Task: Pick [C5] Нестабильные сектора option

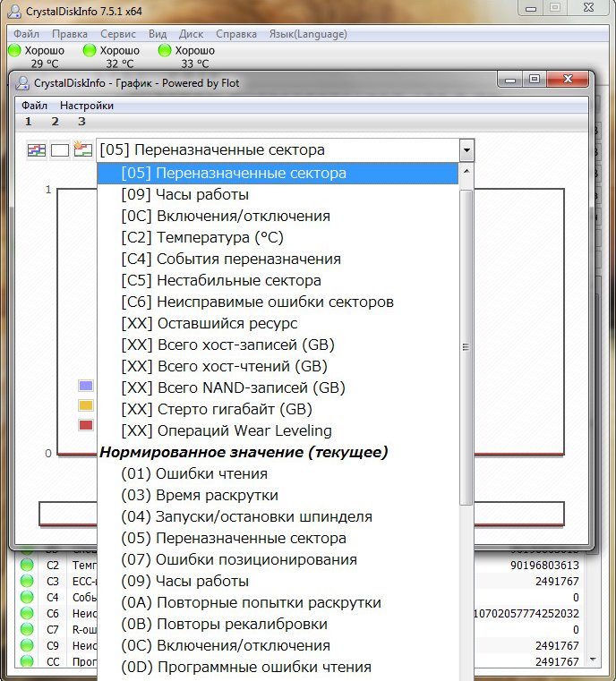Action: coord(278,281)
